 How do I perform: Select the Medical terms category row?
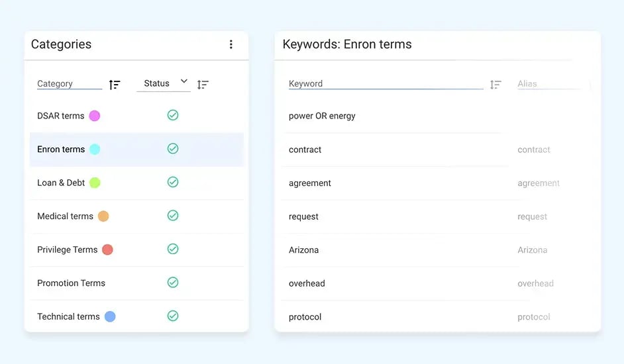tap(65, 216)
